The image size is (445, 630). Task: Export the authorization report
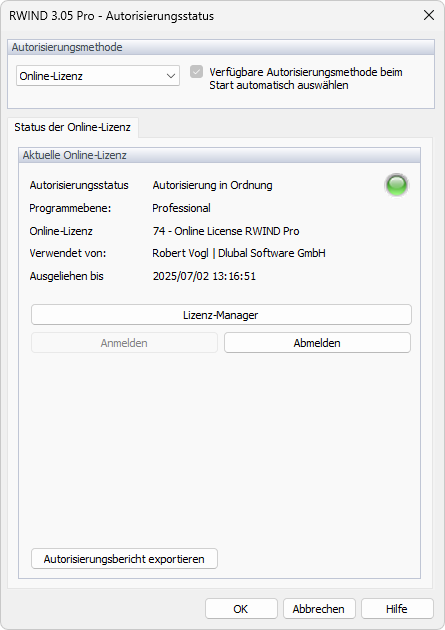[125, 558]
